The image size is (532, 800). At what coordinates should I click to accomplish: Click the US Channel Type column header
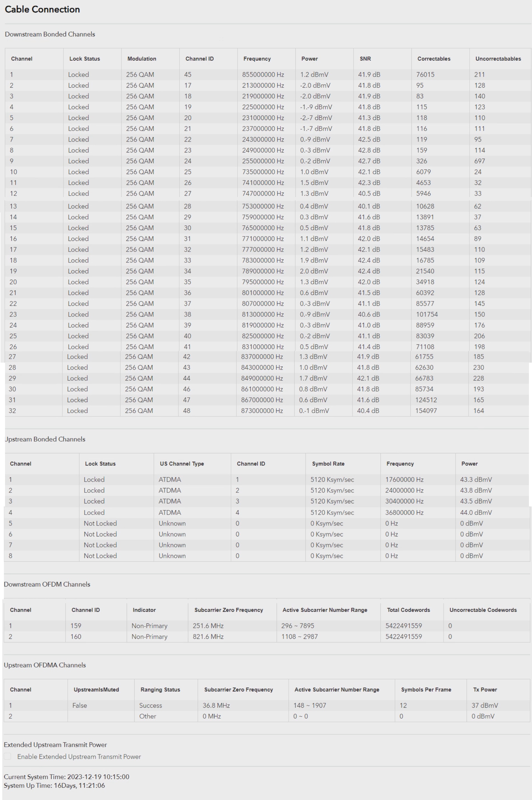click(x=182, y=463)
